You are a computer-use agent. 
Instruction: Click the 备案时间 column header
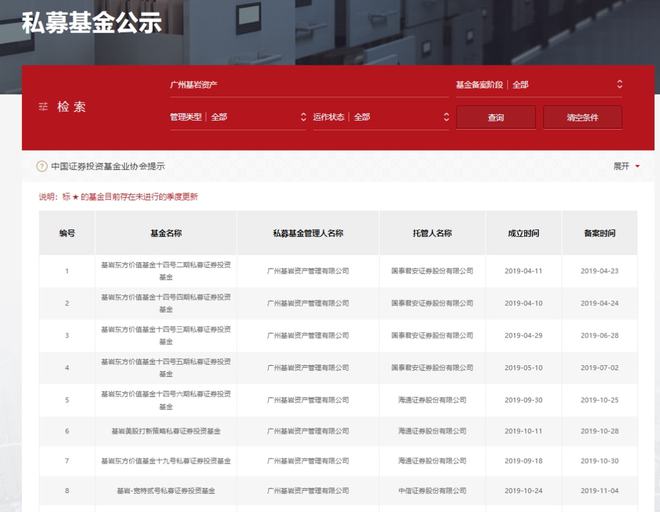(x=600, y=233)
